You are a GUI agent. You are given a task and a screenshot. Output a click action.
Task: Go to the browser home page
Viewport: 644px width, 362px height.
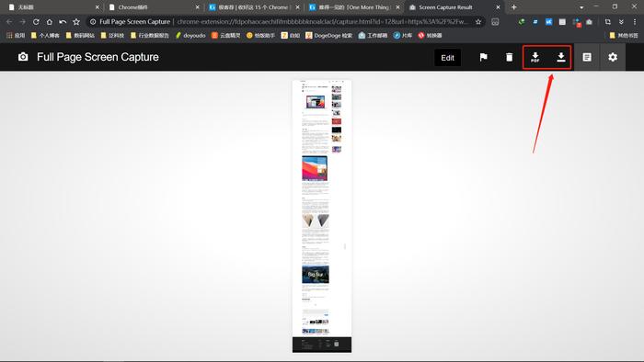coord(50,22)
